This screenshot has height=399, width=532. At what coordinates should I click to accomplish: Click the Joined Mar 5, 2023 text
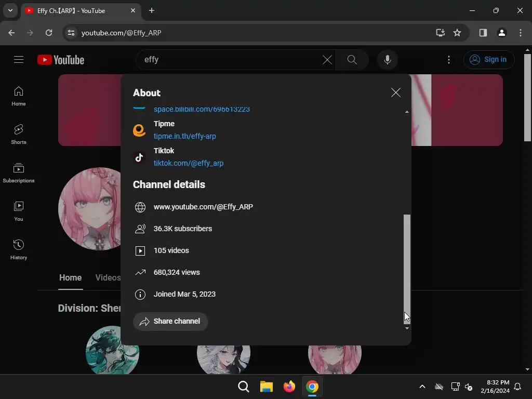point(184,294)
